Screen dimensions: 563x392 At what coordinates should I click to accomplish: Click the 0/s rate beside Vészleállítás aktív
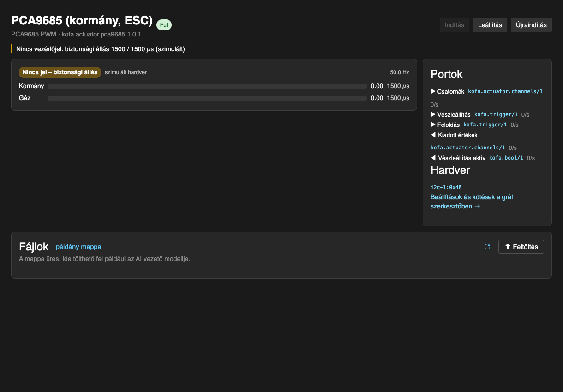531,158
